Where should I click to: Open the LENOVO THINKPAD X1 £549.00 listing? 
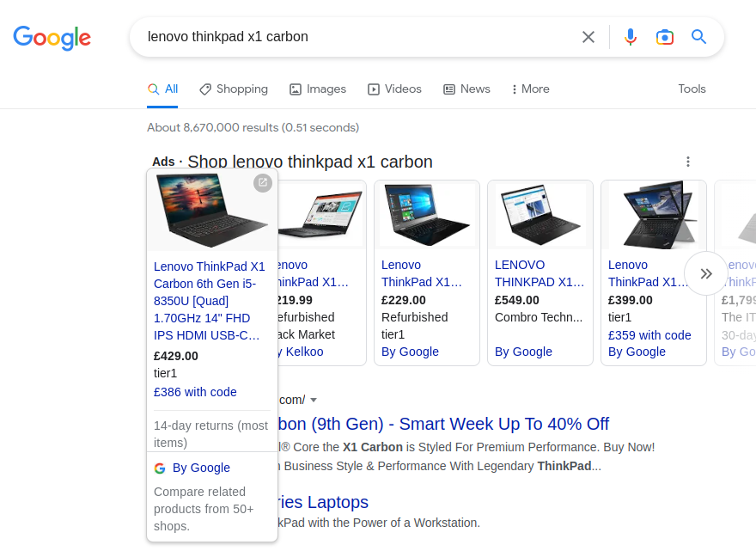539,273
